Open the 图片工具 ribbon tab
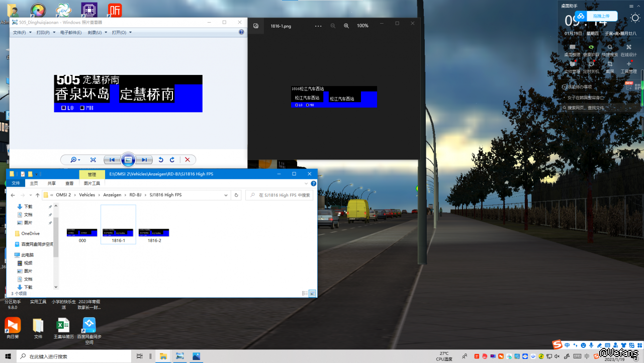Viewport: 644px width, 363px height. click(91, 184)
